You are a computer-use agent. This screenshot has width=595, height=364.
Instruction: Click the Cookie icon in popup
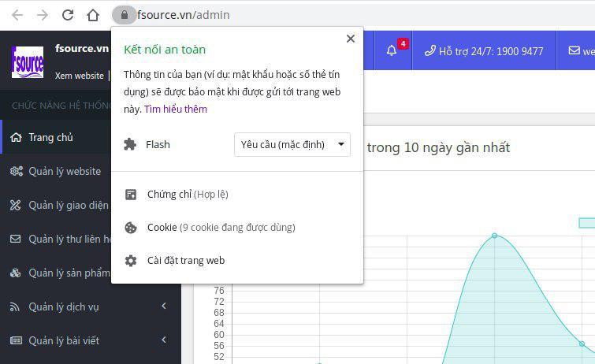point(131,228)
